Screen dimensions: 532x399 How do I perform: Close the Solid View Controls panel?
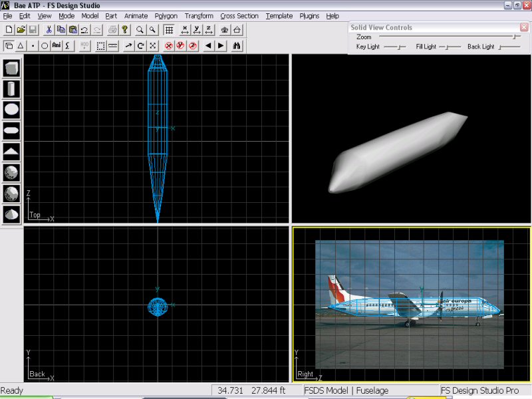click(524, 27)
